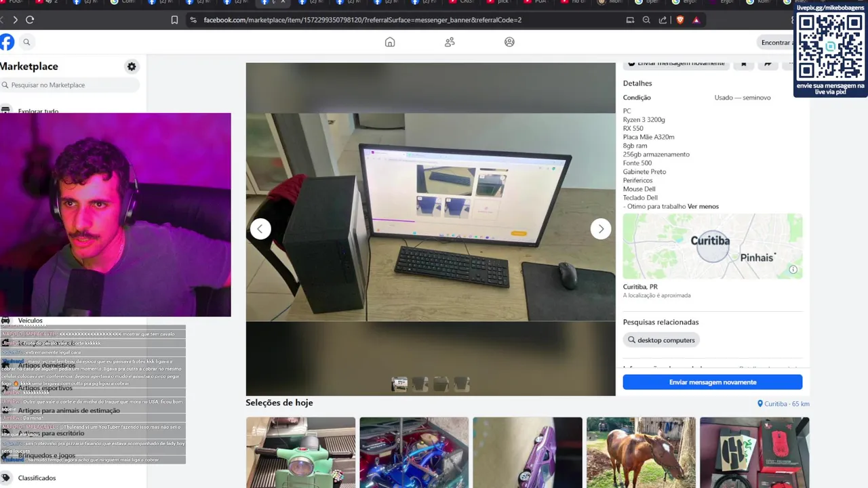Select fourth photo thumbnail
868x488 pixels.
coord(462,384)
